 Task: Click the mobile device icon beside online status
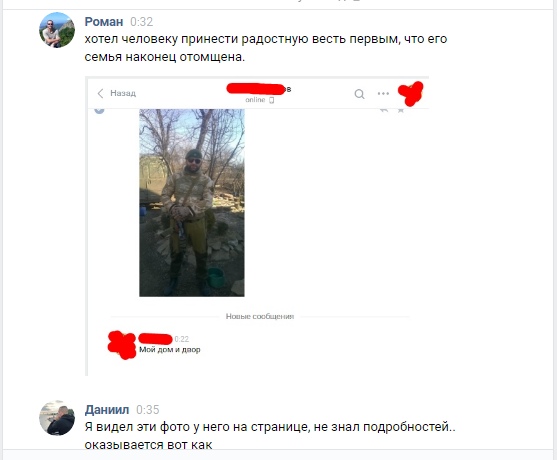click(271, 100)
